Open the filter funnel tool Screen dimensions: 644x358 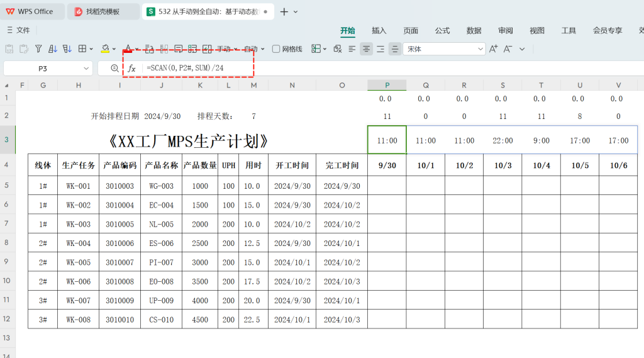pyautogui.click(x=38, y=49)
